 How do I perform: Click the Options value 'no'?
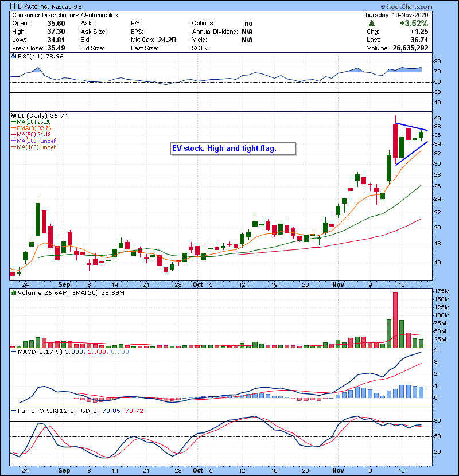pyautogui.click(x=248, y=24)
